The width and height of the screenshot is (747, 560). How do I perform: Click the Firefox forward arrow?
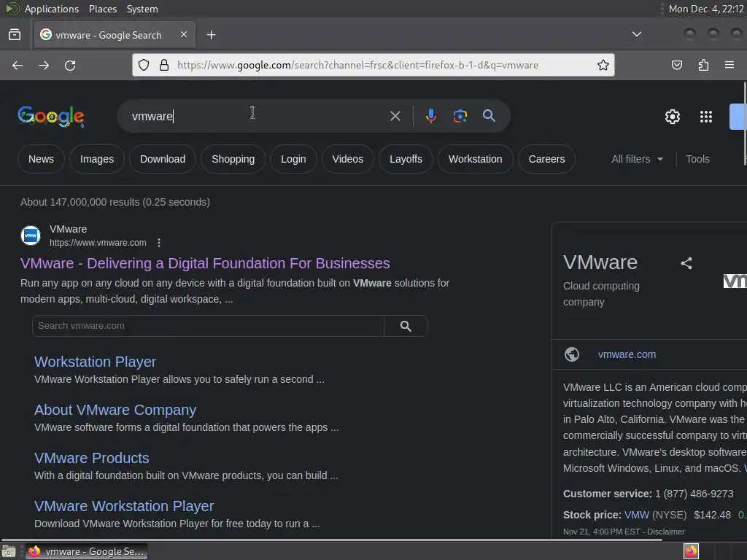44,65
